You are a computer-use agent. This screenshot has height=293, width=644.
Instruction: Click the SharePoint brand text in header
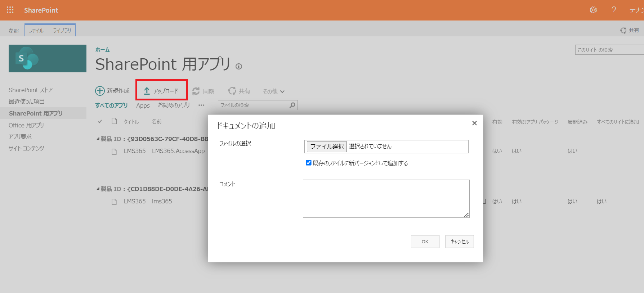coord(41,10)
